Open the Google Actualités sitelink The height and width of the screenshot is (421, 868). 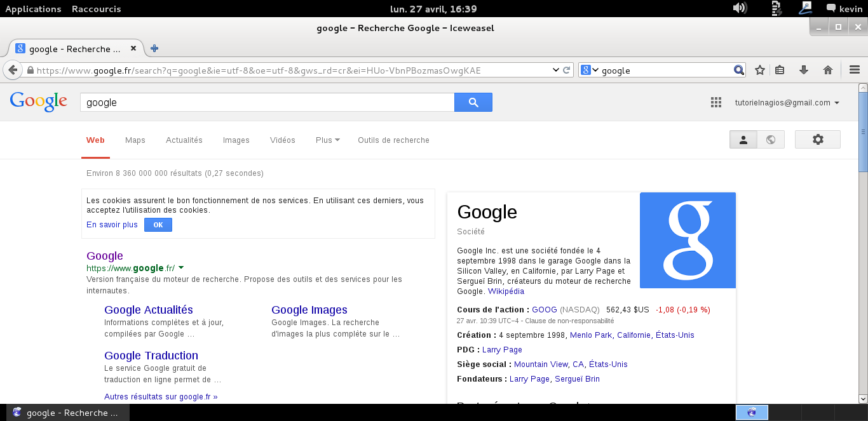(x=149, y=310)
